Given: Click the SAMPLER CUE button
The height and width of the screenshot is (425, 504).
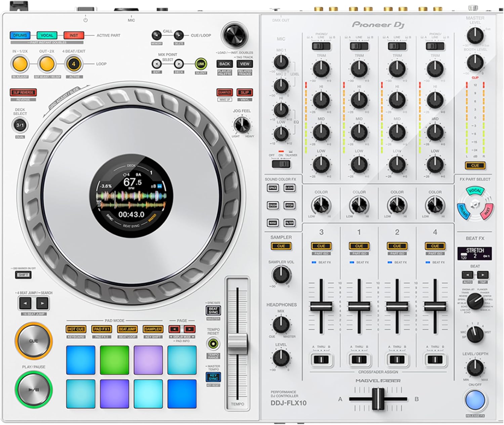Looking at the screenshot, I should pos(281,246).
